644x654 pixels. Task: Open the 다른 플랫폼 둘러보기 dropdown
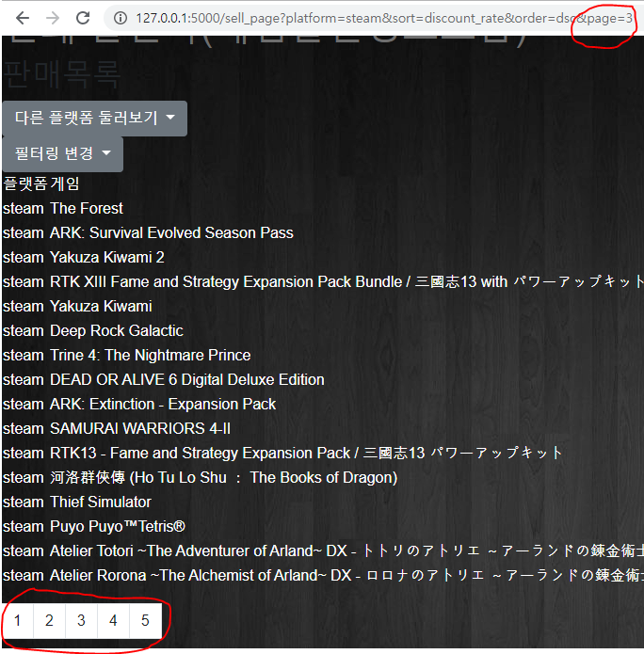click(x=95, y=118)
